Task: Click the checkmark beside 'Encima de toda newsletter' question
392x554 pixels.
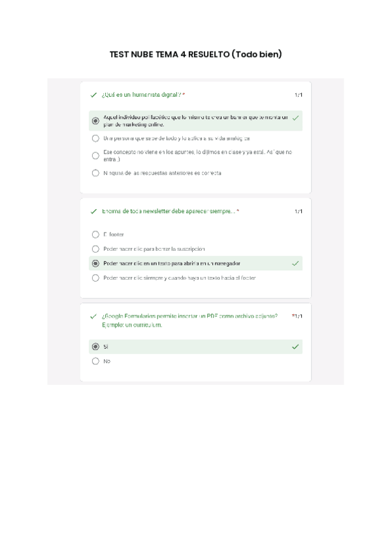Action: tap(93, 211)
